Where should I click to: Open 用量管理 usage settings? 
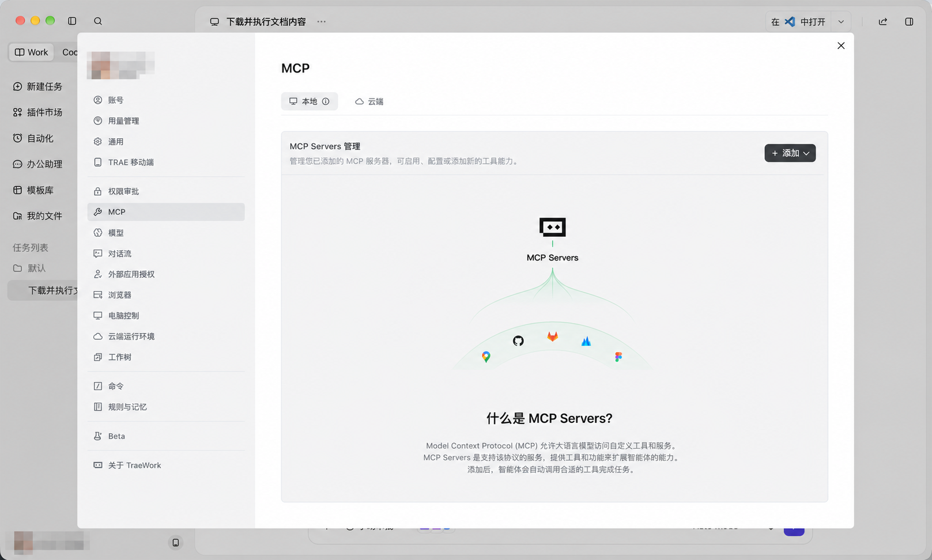[x=166, y=121]
